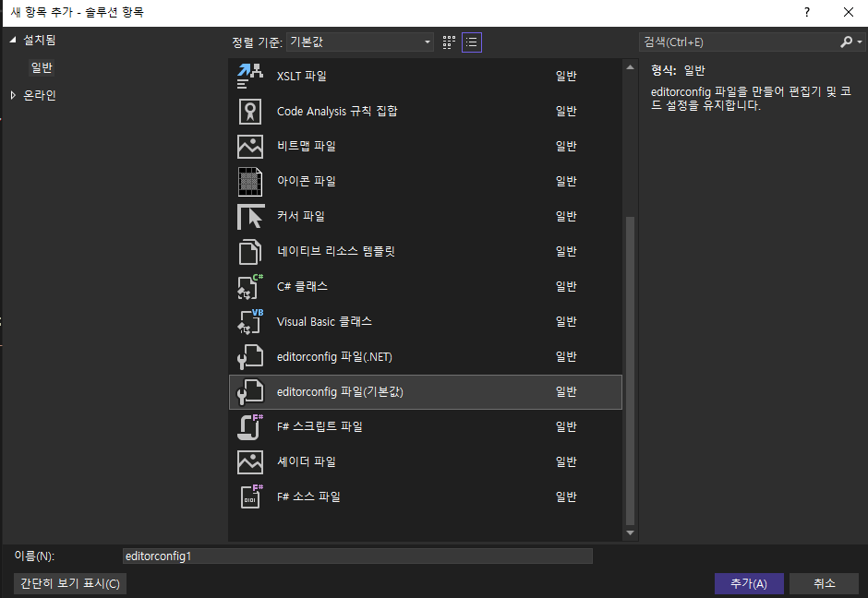Click 일반 type in C# 클래스 row
This screenshot has height=598, width=868.
click(566, 287)
